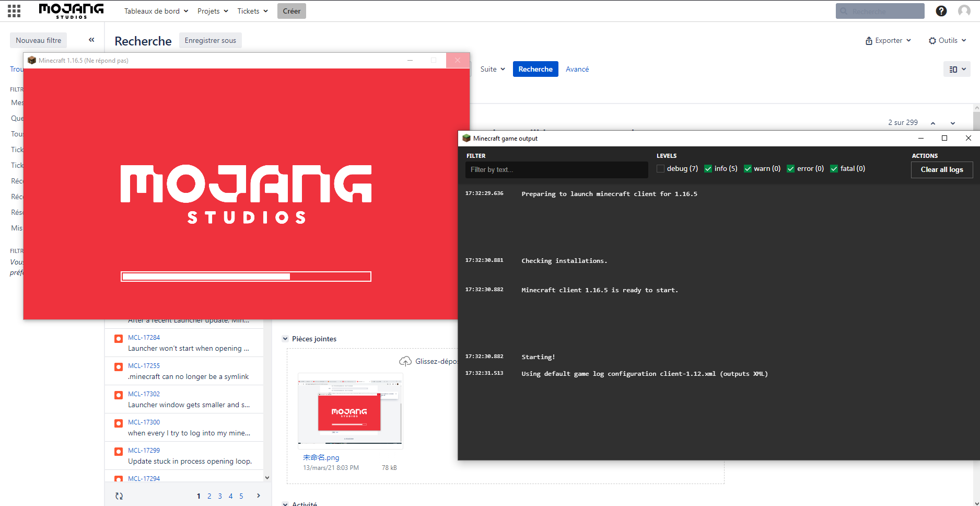The image size is (980, 506).
Task: Close the Minecraft game output window
Action: [969, 138]
